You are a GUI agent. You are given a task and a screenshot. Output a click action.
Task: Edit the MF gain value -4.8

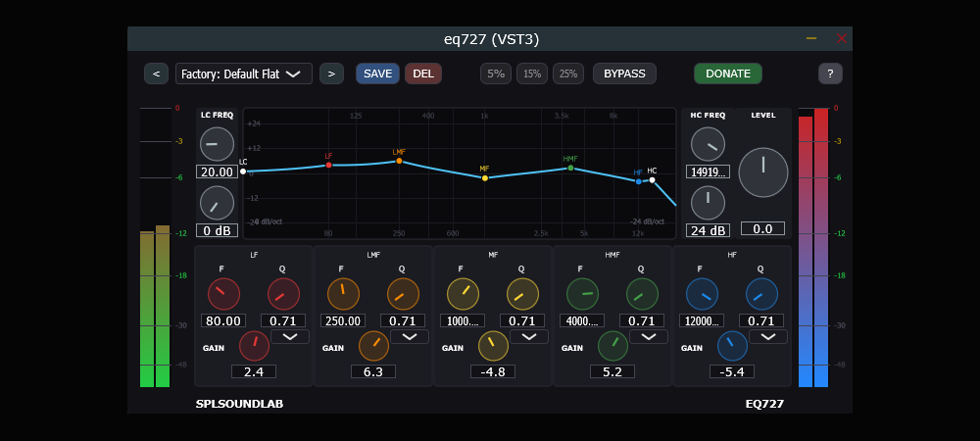pos(493,371)
